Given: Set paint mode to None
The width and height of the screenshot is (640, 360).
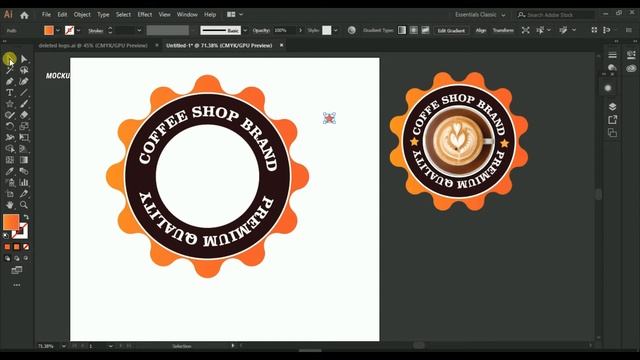Looking at the screenshot, I should 26,247.
